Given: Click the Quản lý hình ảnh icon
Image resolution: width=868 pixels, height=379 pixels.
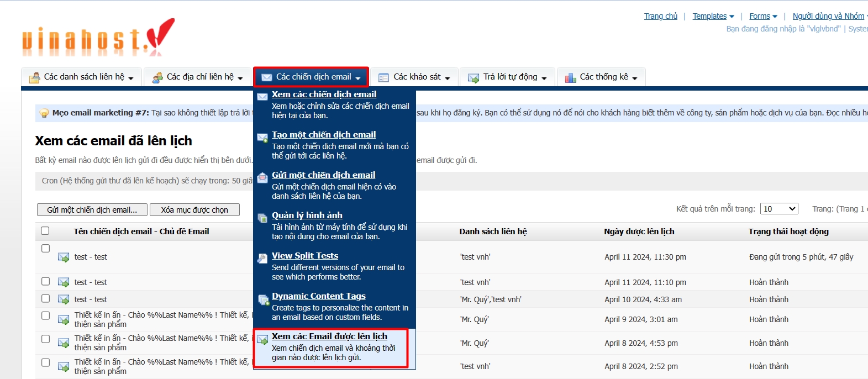Looking at the screenshot, I should (262, 218).
